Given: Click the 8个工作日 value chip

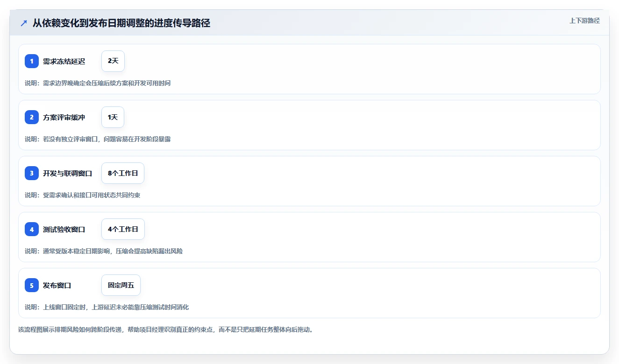Looking at the screenshot, I should pyautogui.click(x=123, y=173).
